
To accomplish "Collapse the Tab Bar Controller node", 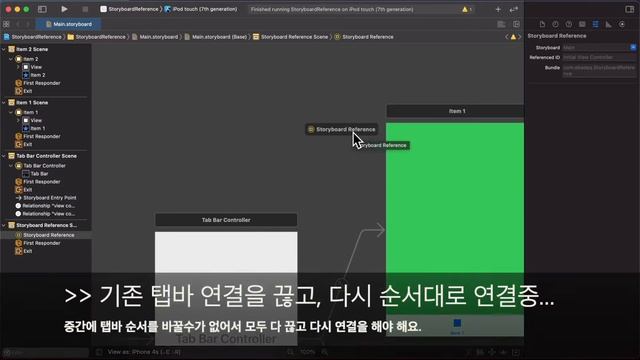I will [11, 166].
